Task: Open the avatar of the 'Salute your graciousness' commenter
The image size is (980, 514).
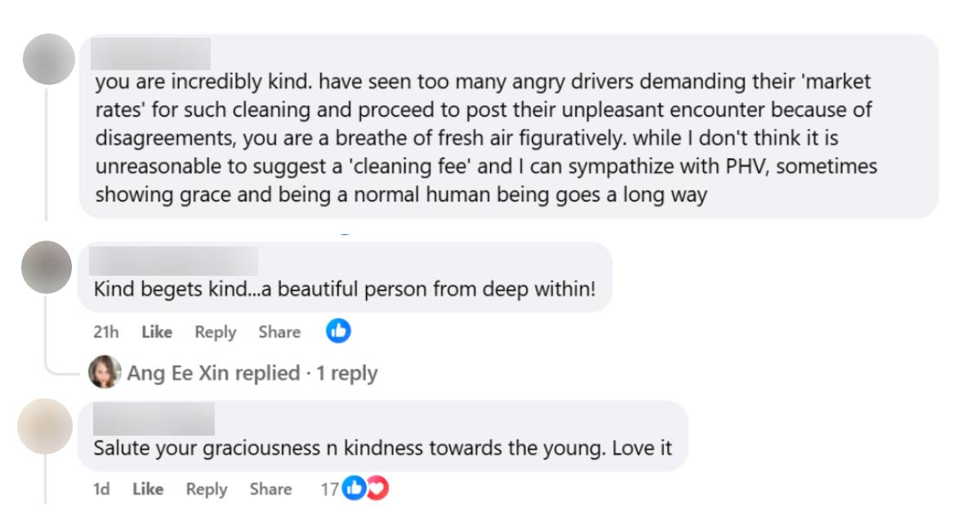Action: [x=45, y=426]
